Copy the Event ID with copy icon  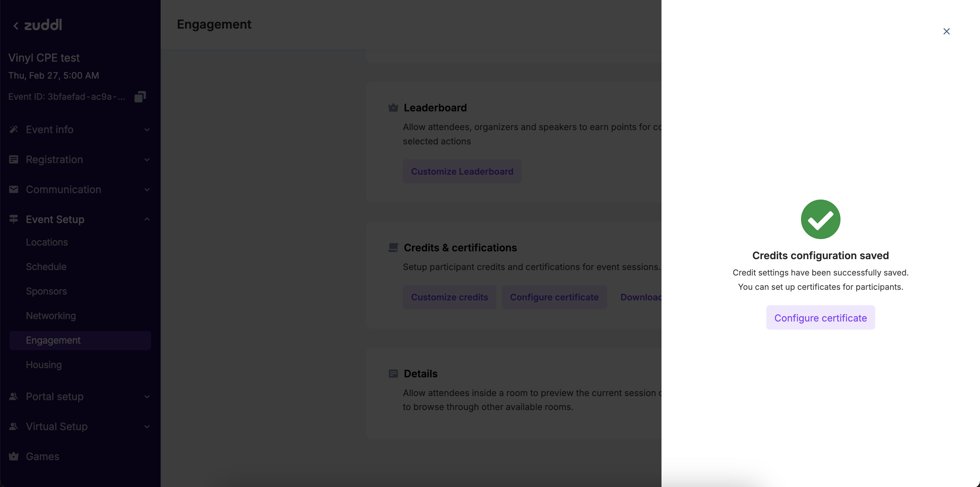coord(140,97)
